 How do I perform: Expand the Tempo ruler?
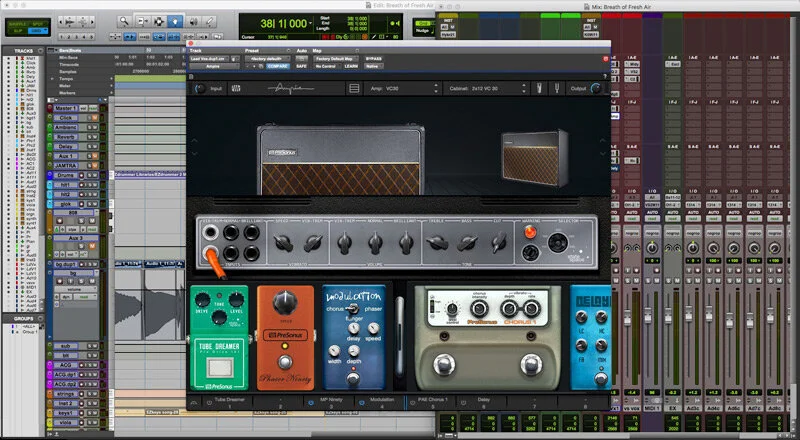[x=52, y=79]
